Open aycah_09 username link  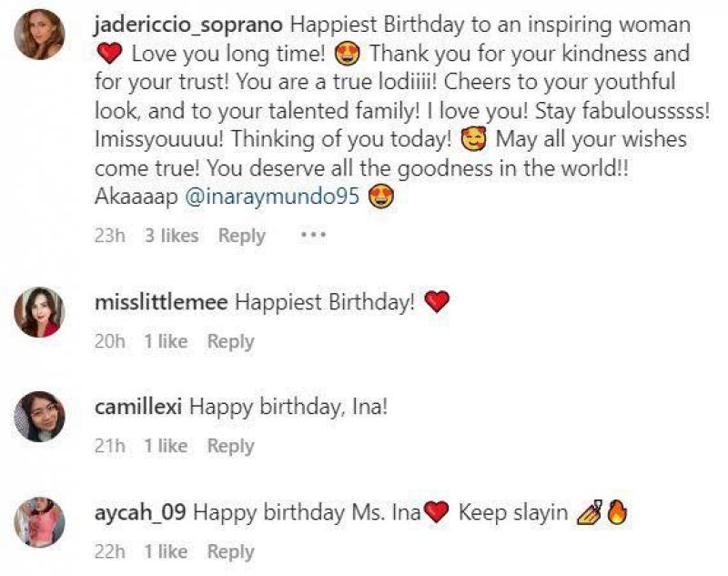tap(140, 513)
